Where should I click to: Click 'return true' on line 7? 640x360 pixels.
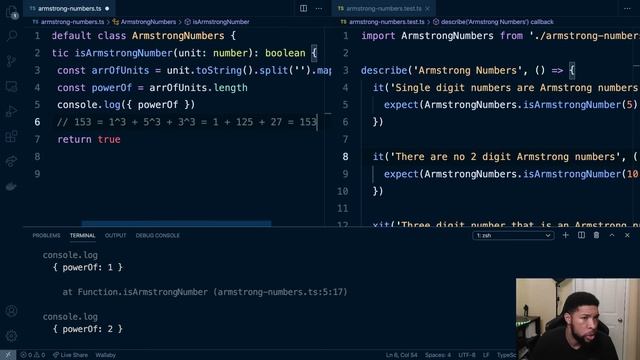pyautogui.click(x=89, y=140)
